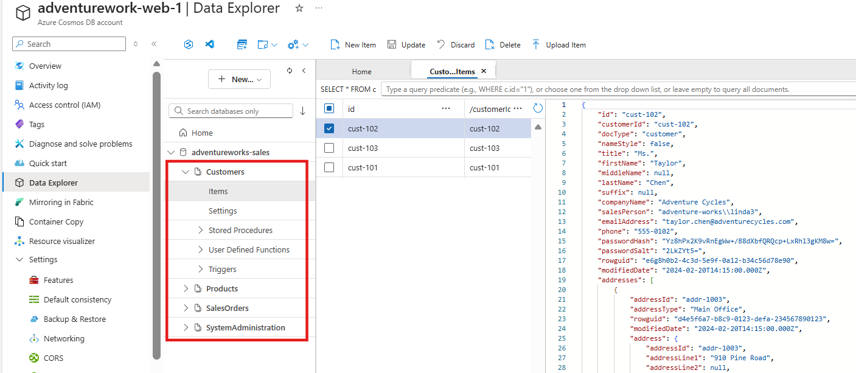Favorite the page with the star icon
The image size is (856, 373).
point(299,8)
